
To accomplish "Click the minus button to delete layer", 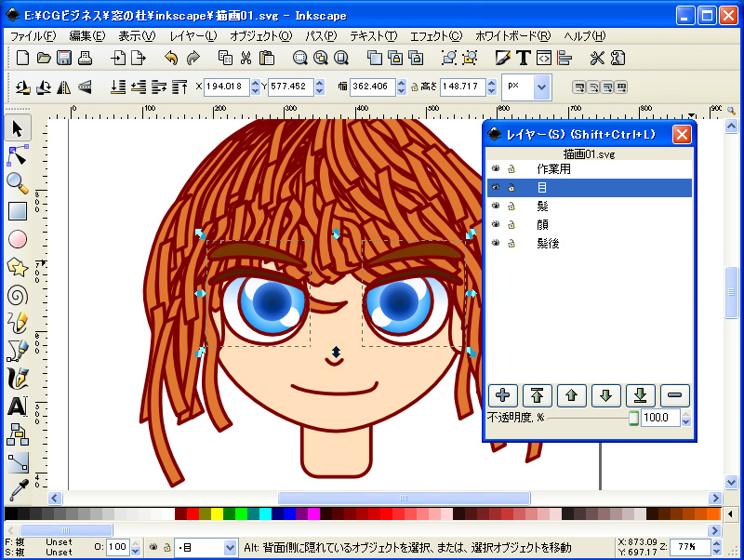I will click(675, 395).
